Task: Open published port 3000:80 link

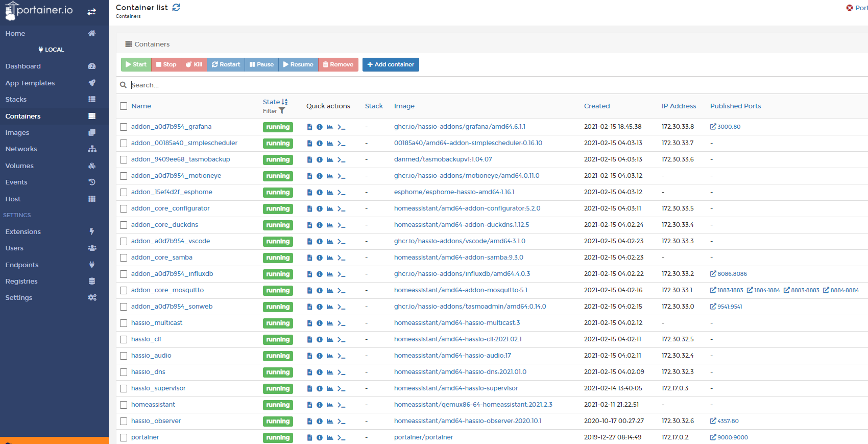Action: pyautogui.click(x=725, y=127)
